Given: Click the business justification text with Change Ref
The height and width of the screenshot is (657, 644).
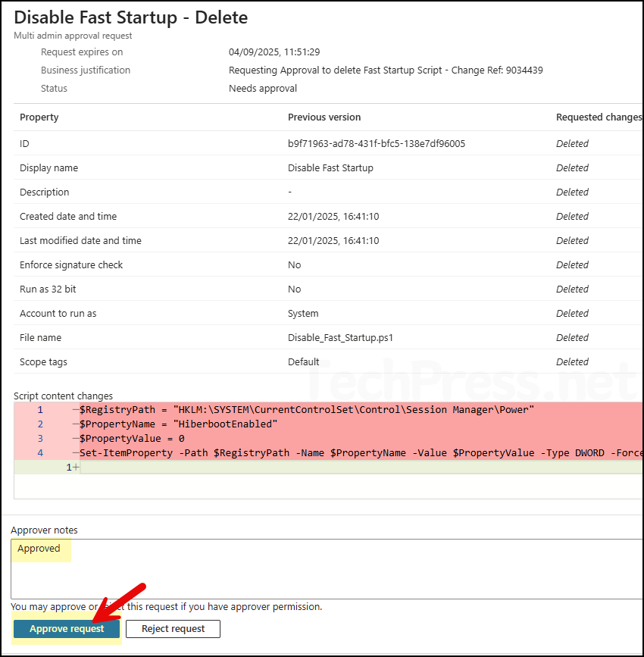Looking at the screenshot, I should (386, 70).
